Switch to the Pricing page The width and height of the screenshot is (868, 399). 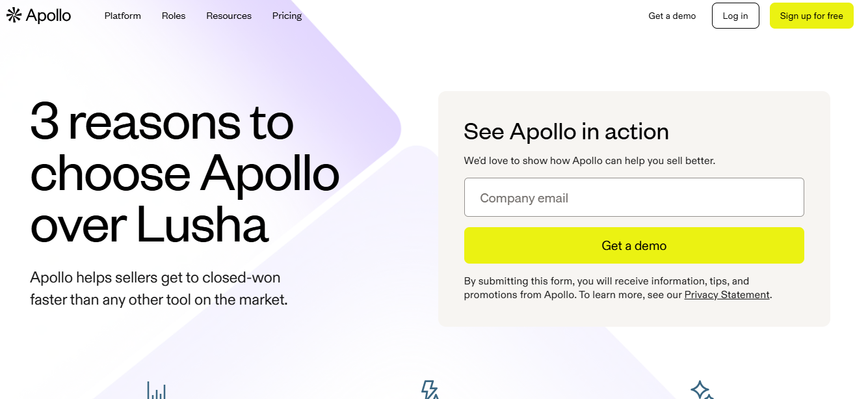coord(287,16)
